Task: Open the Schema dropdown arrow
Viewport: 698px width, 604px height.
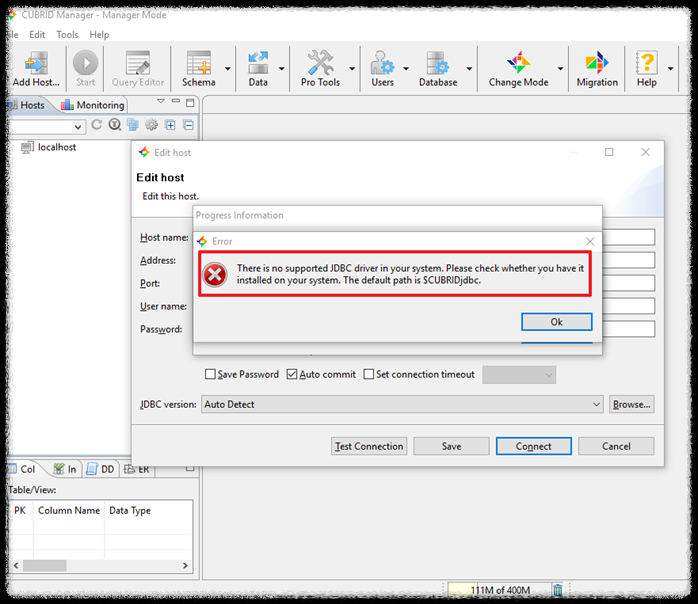Action: pyautogui.click(x=227, y=69)
